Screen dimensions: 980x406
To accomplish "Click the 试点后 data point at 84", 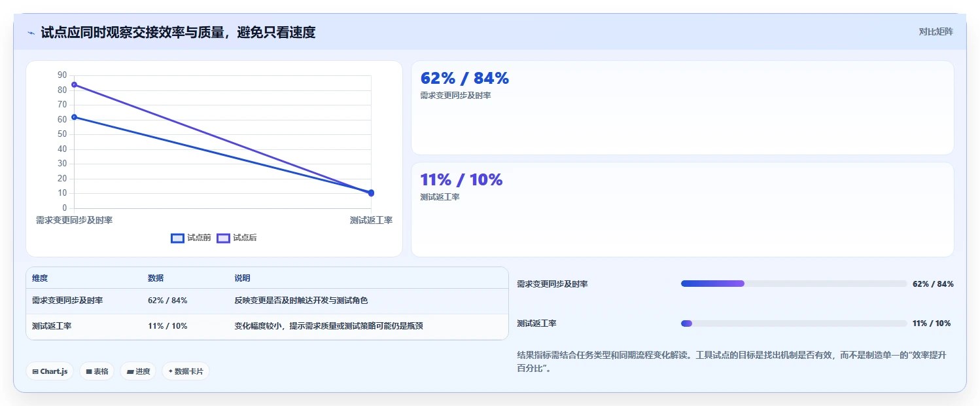I will point(74,84).
